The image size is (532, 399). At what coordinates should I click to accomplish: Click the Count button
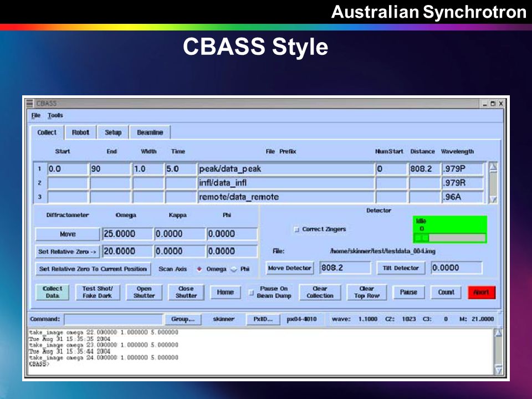click(446, 292)
